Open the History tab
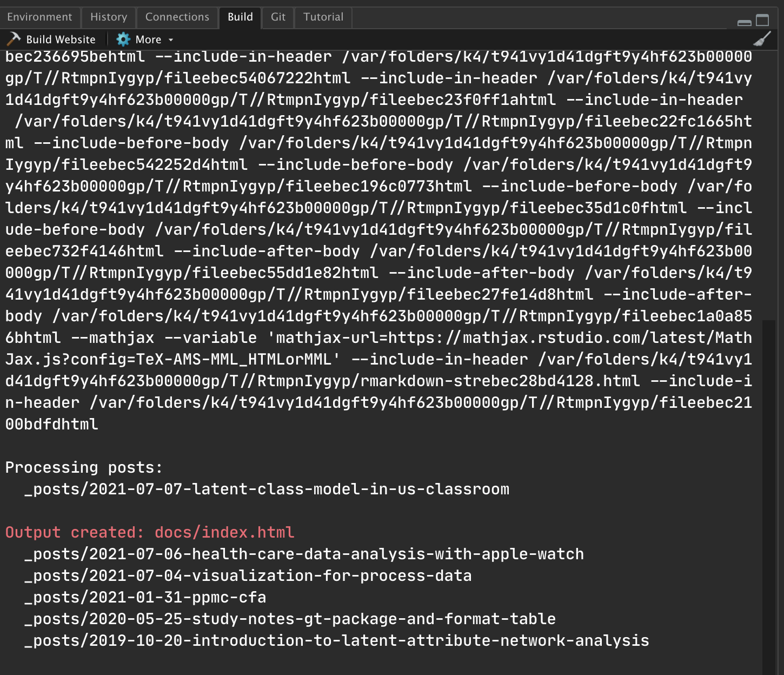The image size is (784, 675). [109, 17]
